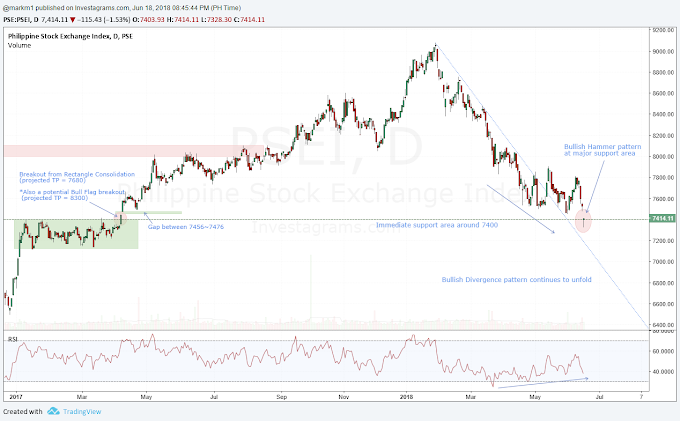Click the 8000.00 price axis label
The width and height of the screenshot is (680, 421).
tap(664, 157)
